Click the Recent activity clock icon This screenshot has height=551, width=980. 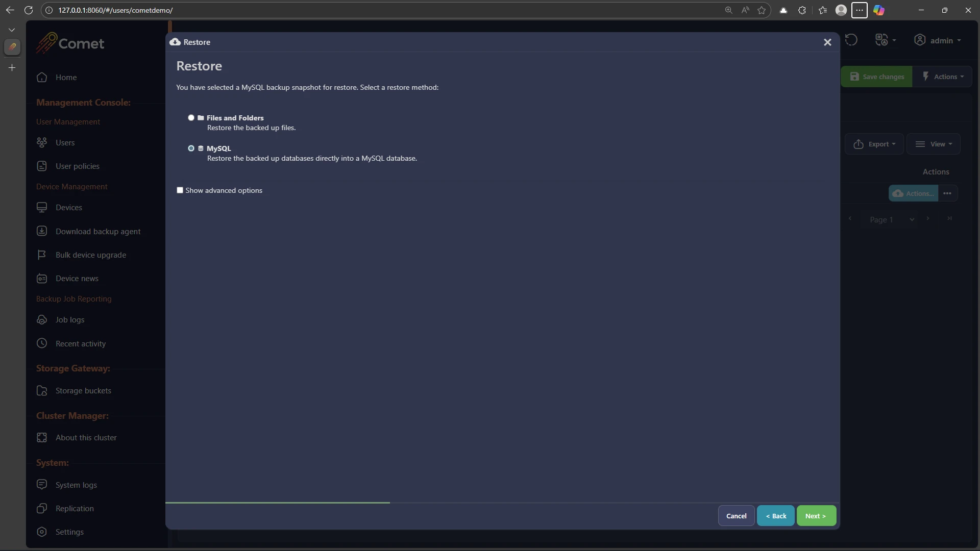pos(42,343)
